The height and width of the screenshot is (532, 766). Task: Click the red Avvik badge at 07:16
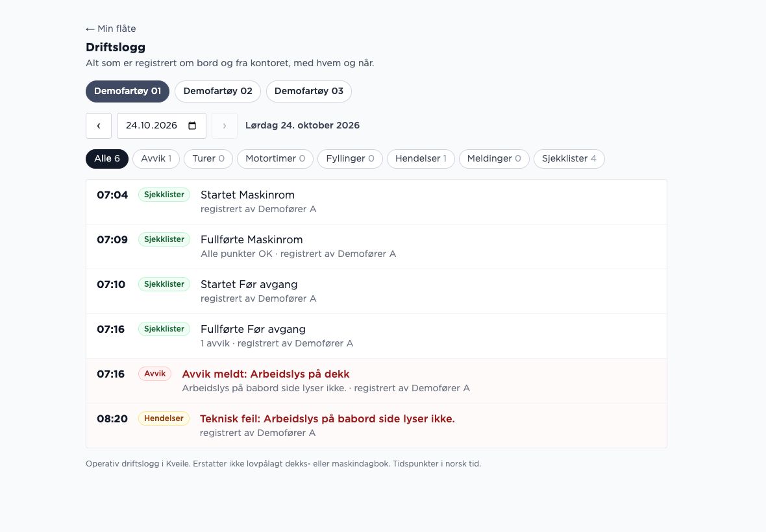(155, 374)
